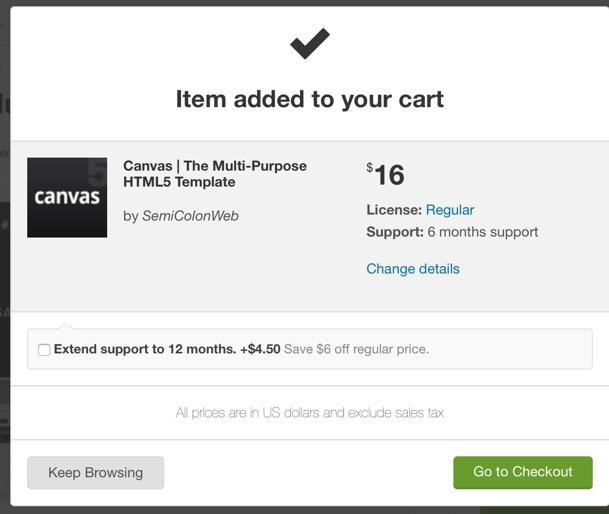Click the '+$4.50' extended support price
Image resolution: width=609 pixels, height=514 pixels.
point(260,350)
